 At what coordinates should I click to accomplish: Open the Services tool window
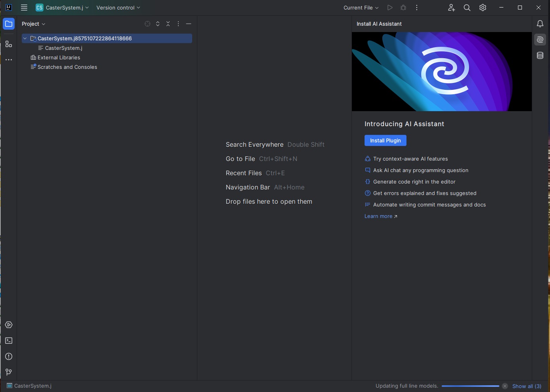(x=9, y=325)
